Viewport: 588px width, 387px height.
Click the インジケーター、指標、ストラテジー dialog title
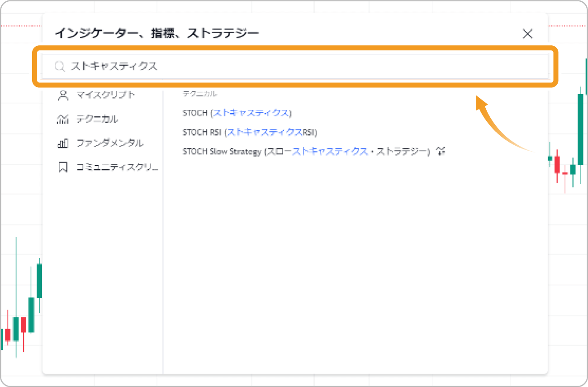point(156,33)
